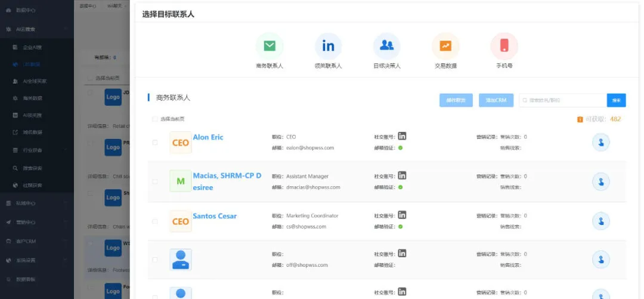
Task: Click the 搜索获客 magnifier sidebar icon
Action: pos(15,168)
